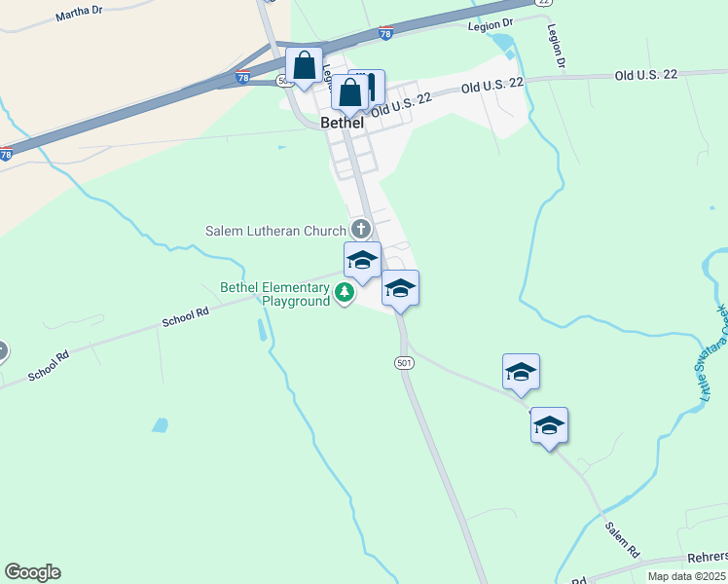Click the Map data ©2025 attribution
The width and height of the screenshot is (728, 584).
point(687,576)
